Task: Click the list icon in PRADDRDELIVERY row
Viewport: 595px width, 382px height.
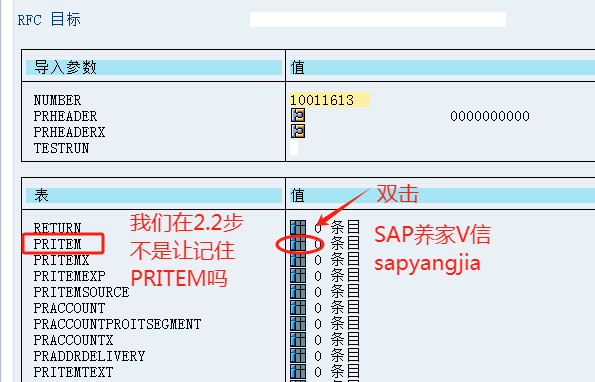Action: point(353,356)
